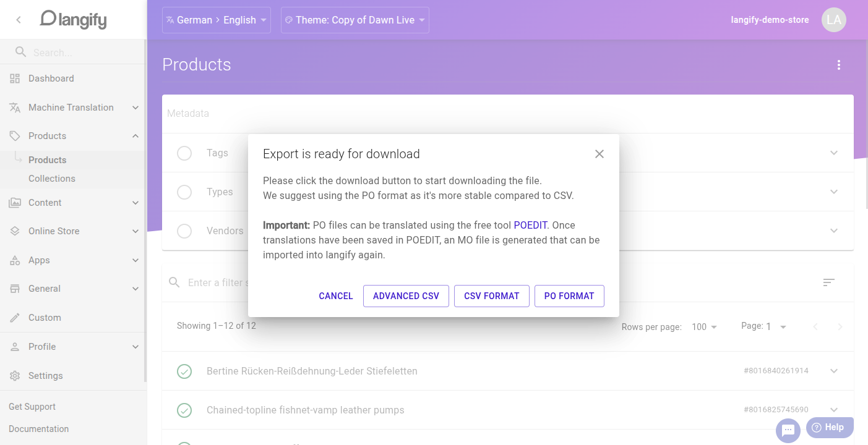Expand the General sidebar section

tap(135, 289)
